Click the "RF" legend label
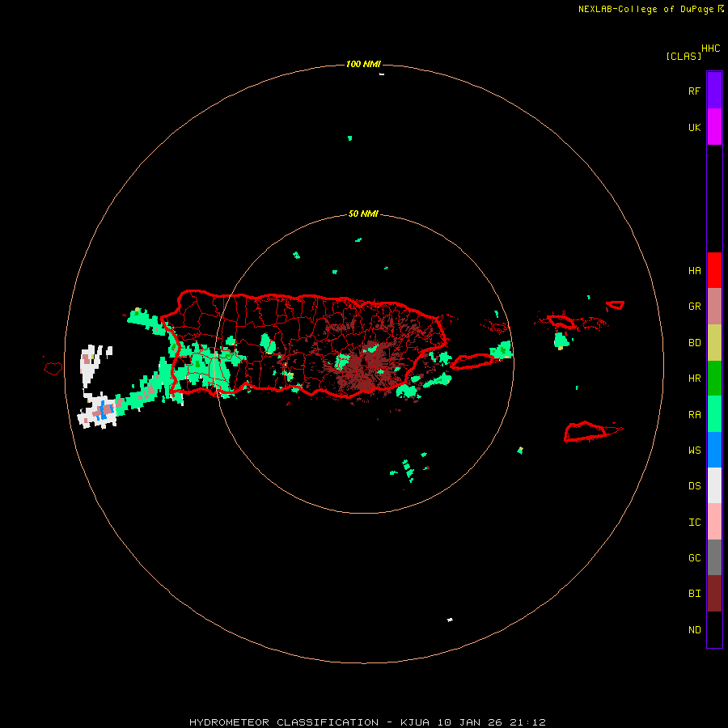728x728 pixels. tap(694, 91)
